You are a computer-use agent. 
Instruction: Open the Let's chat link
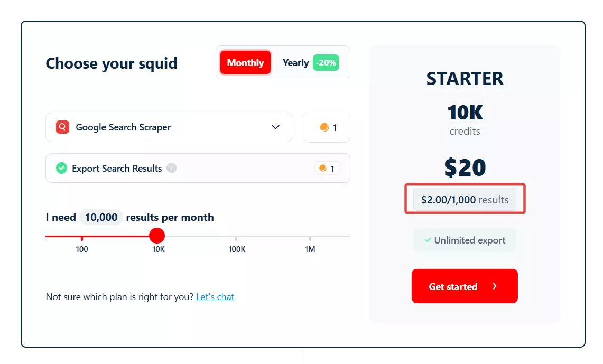215,296
